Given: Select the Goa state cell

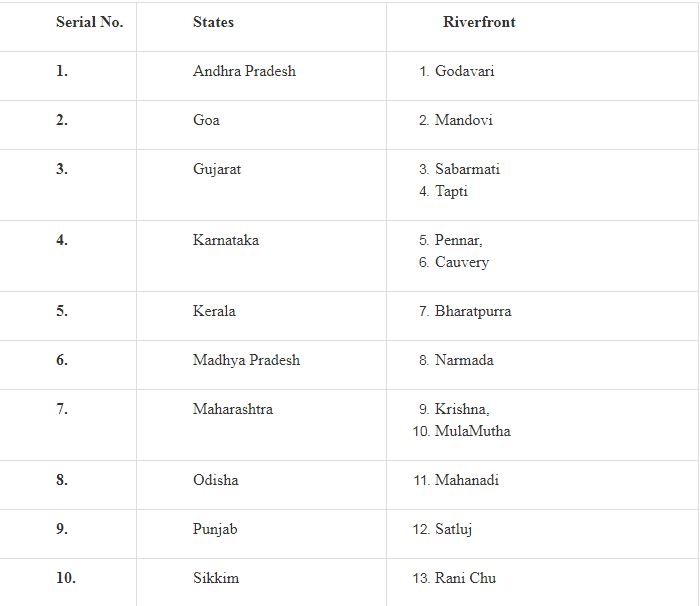Looking at the screenshot, I should click(206, 120).
